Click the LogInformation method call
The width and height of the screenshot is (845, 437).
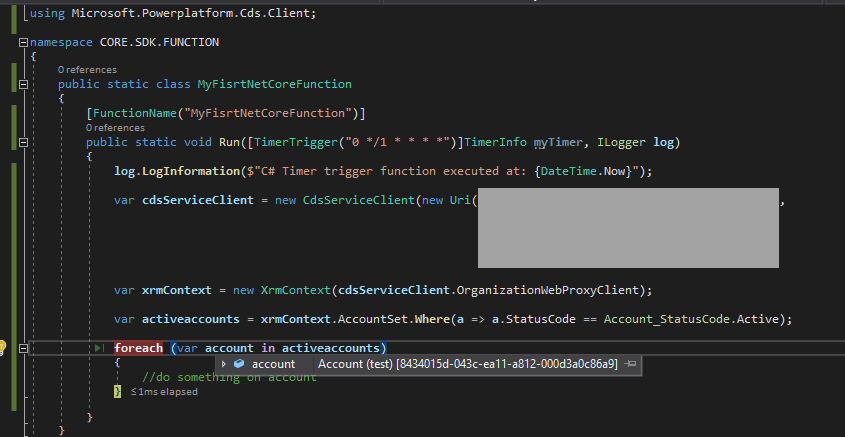coord(190,171)
